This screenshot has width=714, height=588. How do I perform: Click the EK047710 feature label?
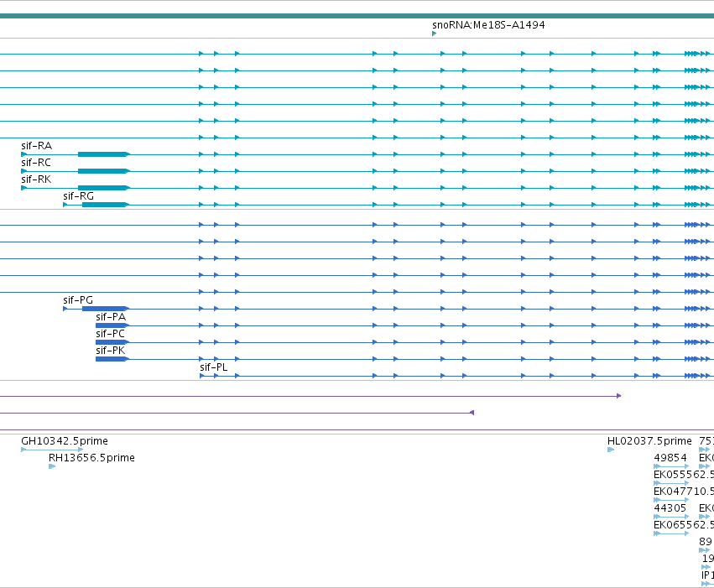tap(684, 492)
